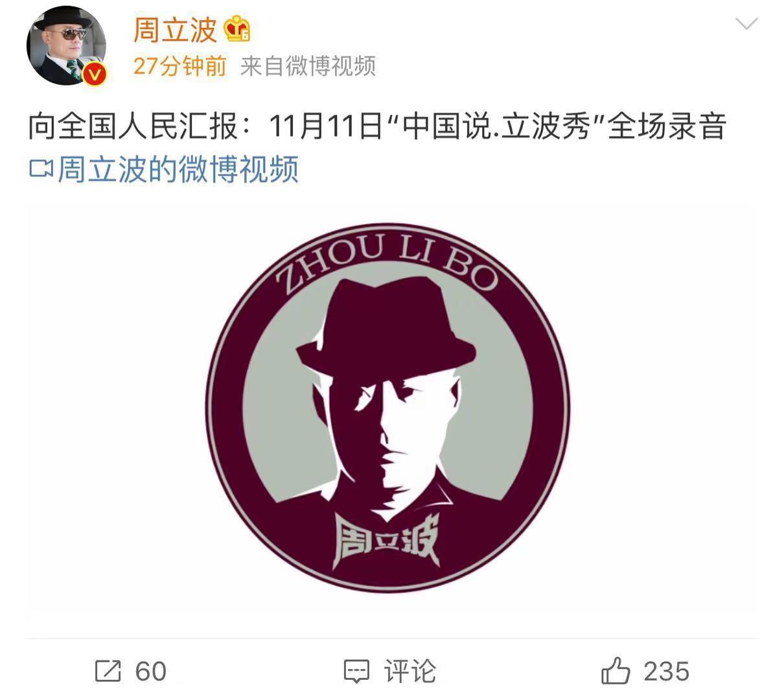
Task: Click the orange verified V badge
Action: [95, 74]
